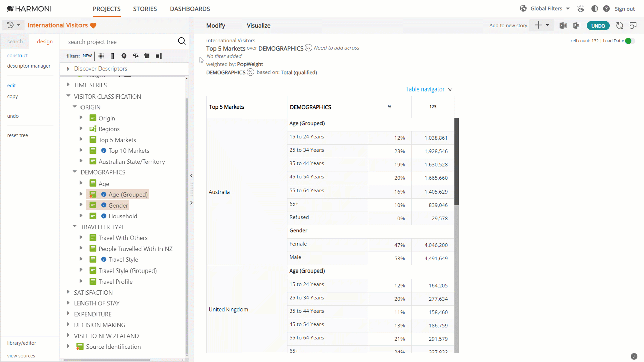644x362 pixels.
Task: Click the green descriptor icon beside Regions
Action: coord(93,129)
